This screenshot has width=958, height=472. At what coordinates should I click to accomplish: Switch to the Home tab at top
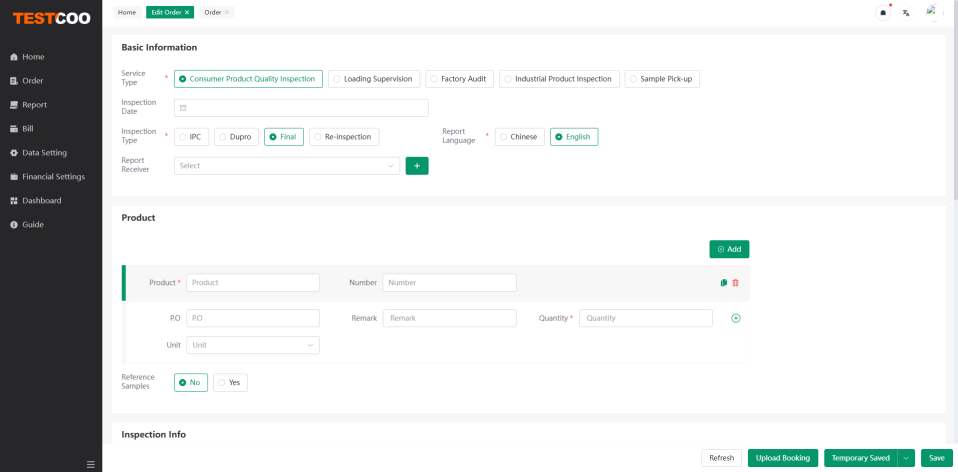[127, 12]
